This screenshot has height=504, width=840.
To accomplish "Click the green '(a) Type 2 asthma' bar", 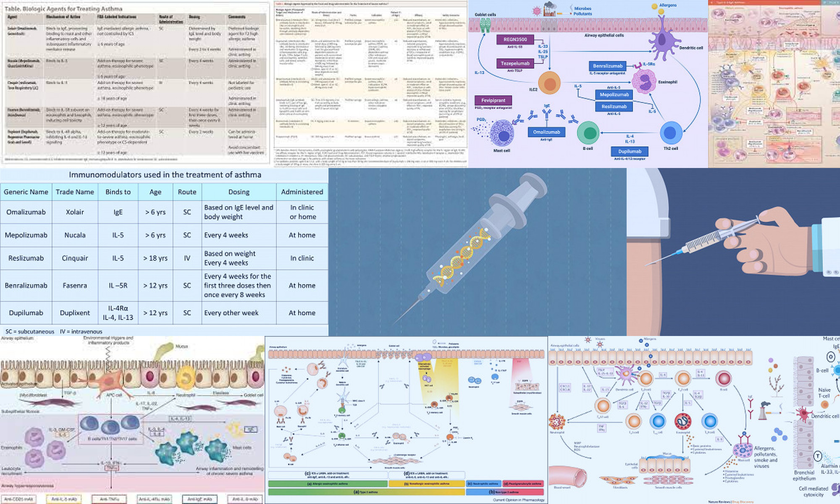I will click(x=366, y=492).
